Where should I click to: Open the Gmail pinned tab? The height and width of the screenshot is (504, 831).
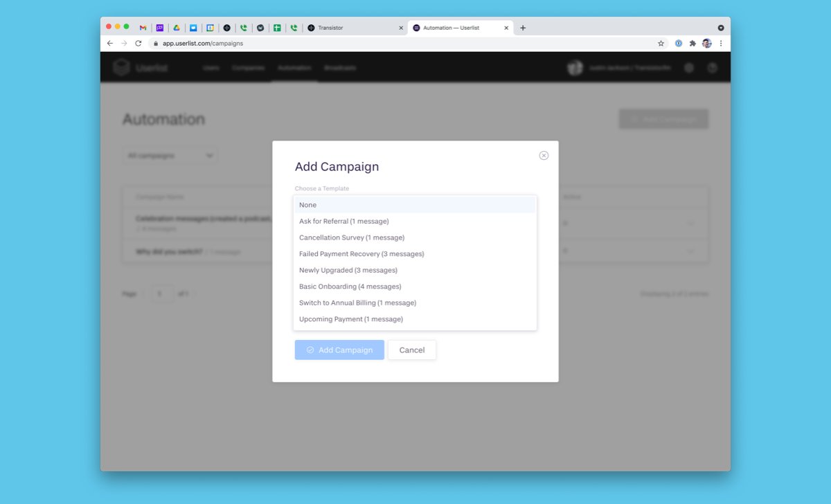click(143, 28)
